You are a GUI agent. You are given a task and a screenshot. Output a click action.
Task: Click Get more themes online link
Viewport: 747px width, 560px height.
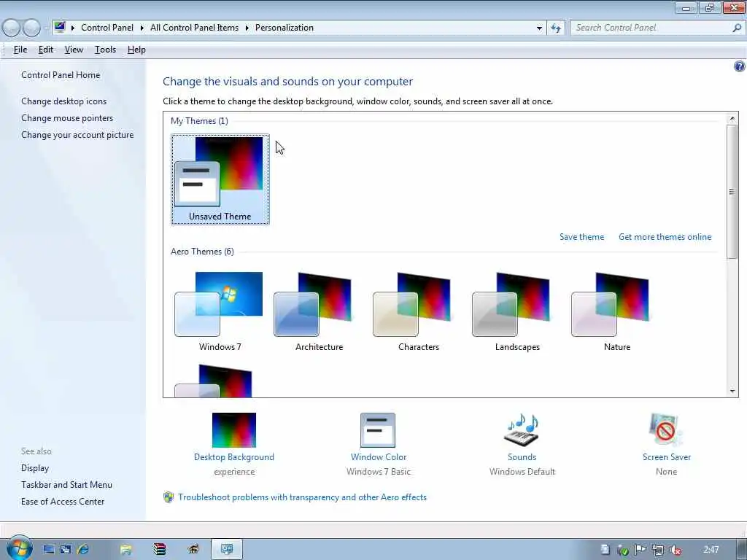click(665, 237)
